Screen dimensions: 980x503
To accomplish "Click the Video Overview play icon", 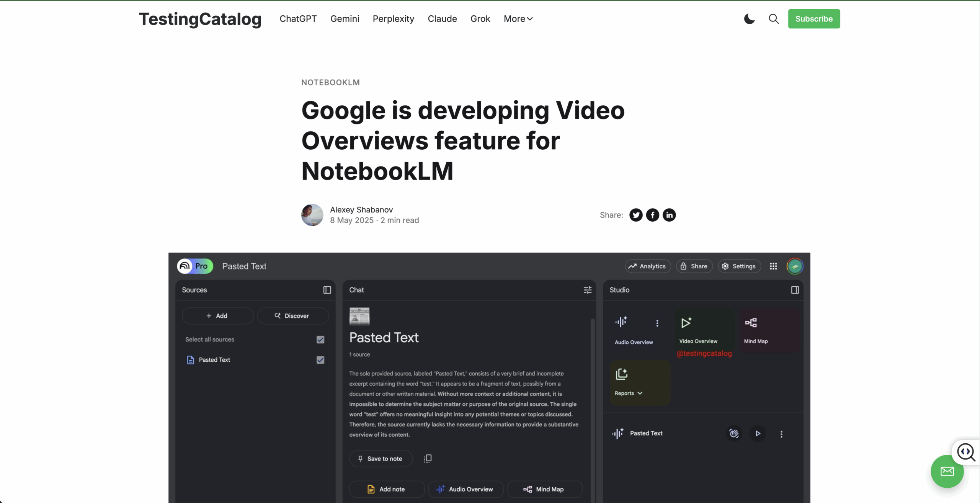I will 686,323.
